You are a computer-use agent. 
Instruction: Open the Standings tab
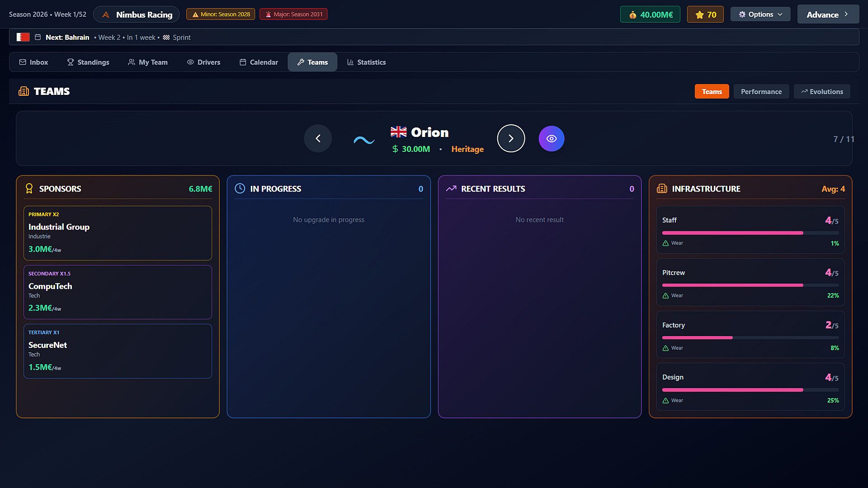click(88, 62)
